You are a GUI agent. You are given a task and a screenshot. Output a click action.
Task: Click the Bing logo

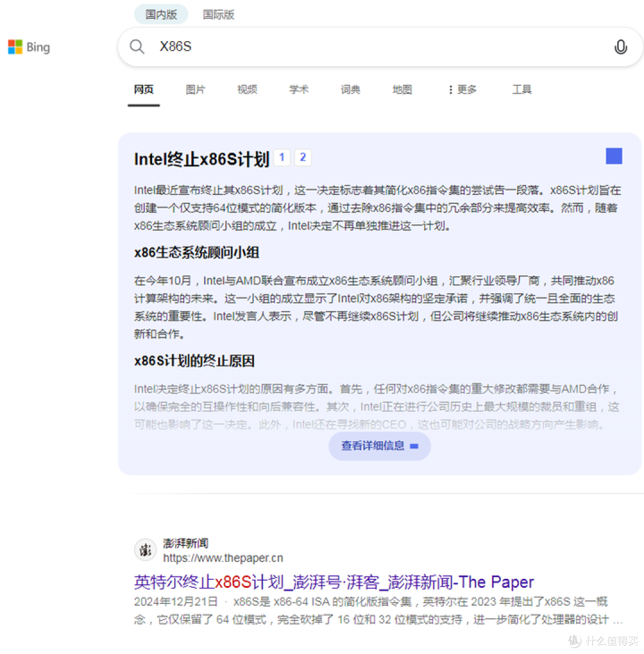pyautogui.click(x=29, y=47)
